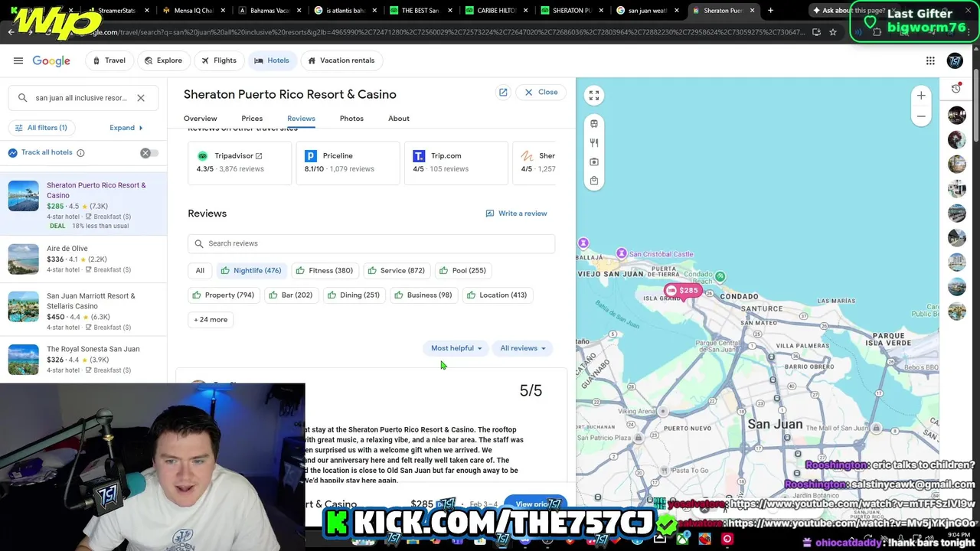Switch to the Photos tab
Image resolution: width=980 pixels, height=551 pixels.
pyautogui.click(x=351, y=119)
